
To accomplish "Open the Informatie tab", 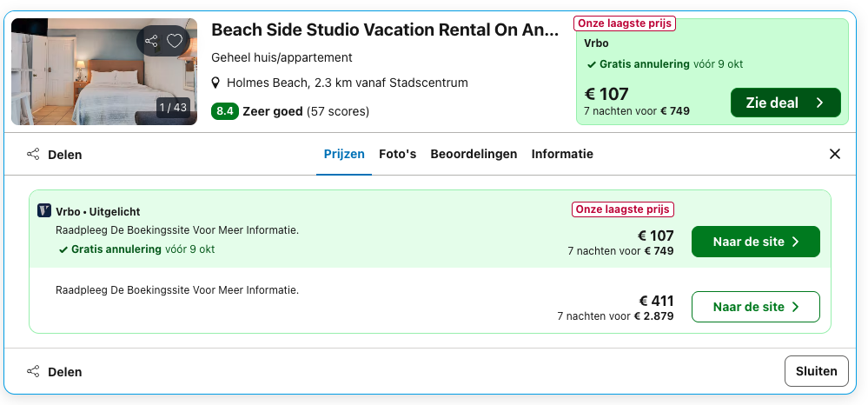I will point(562,154).
